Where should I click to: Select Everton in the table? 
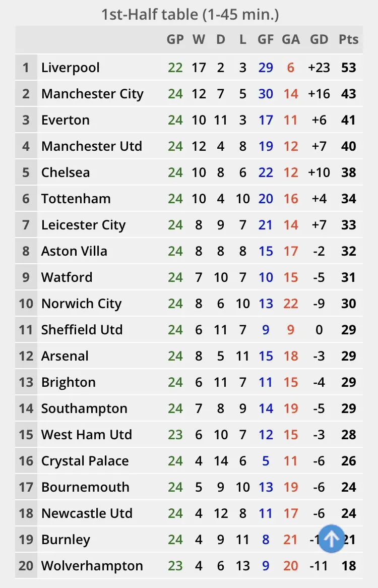tap(66, 120)
